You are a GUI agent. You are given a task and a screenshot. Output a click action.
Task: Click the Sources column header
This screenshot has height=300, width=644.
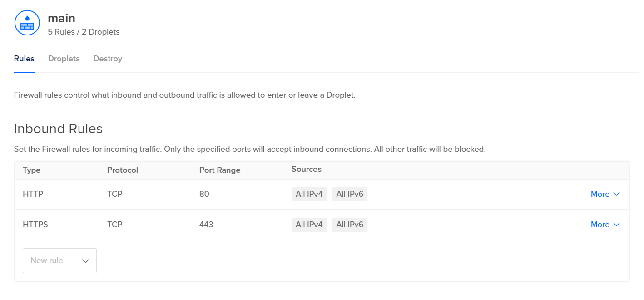click(306, 169)
